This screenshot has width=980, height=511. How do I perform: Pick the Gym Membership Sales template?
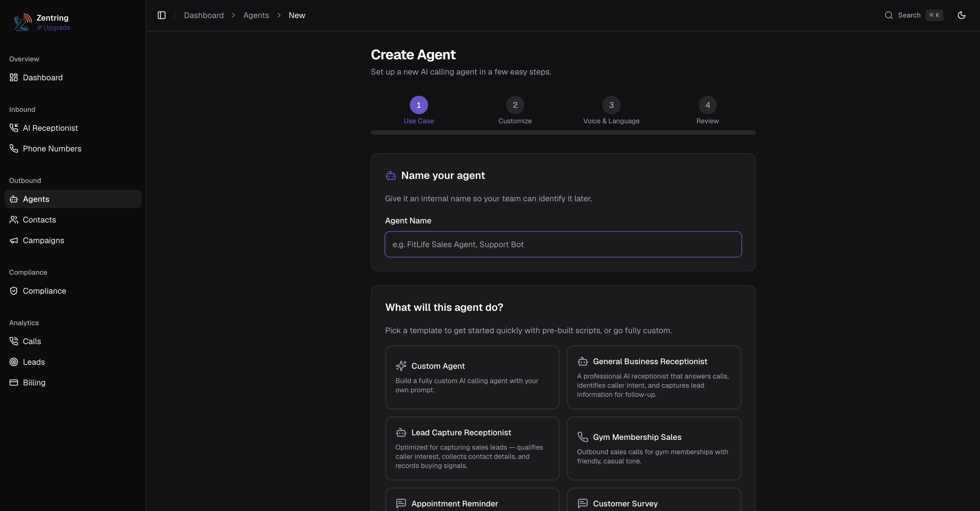click(654, 448)
